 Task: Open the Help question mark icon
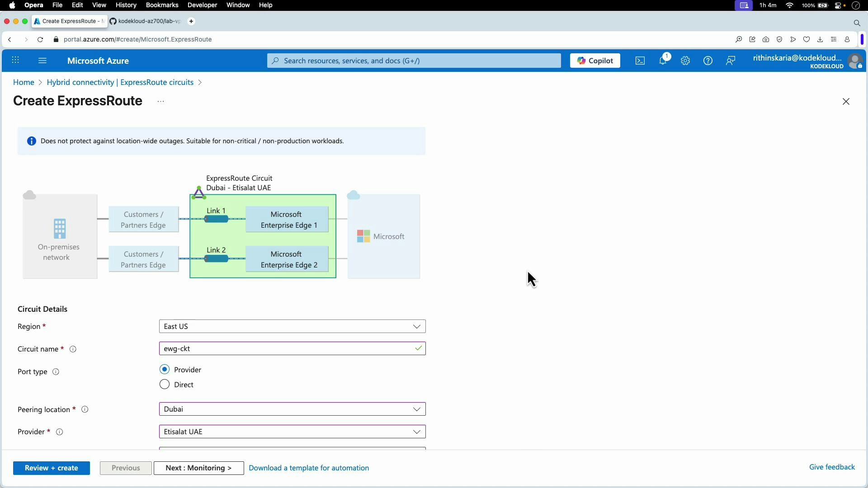tap(708, 61)
